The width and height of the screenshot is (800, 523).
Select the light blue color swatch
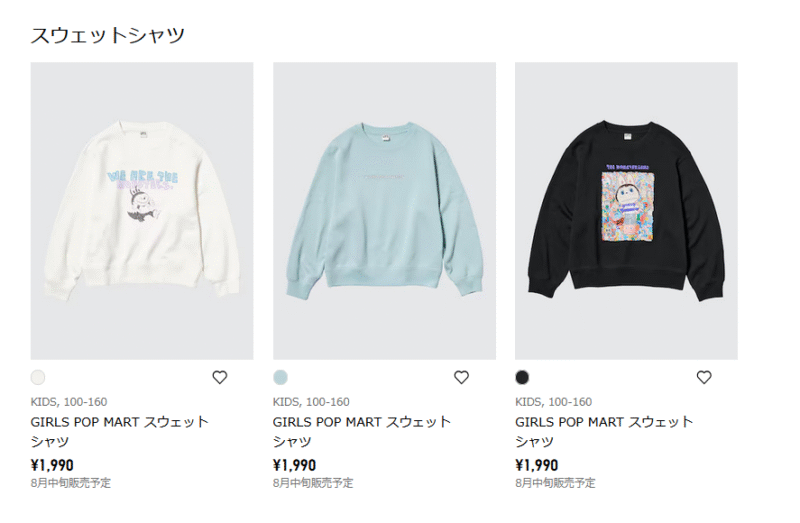tap(280, 378)
